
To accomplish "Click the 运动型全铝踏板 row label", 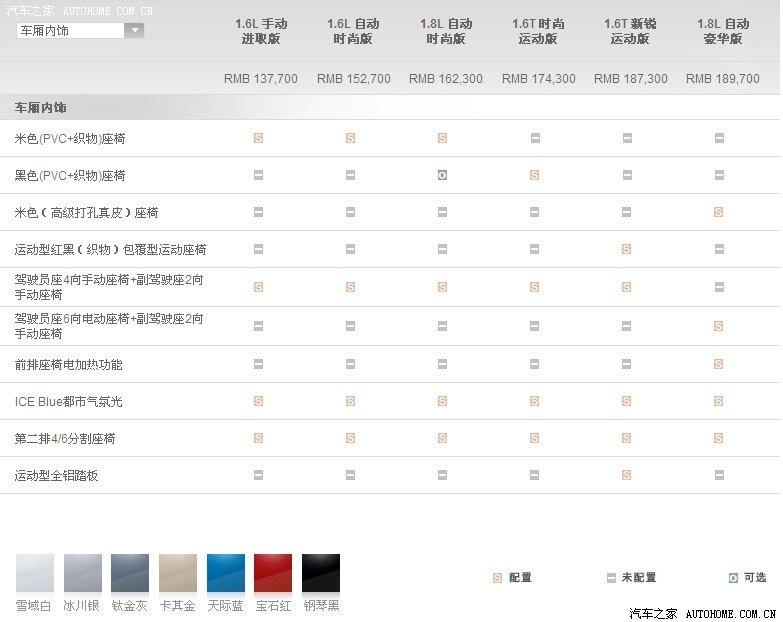I will [56, 476].
